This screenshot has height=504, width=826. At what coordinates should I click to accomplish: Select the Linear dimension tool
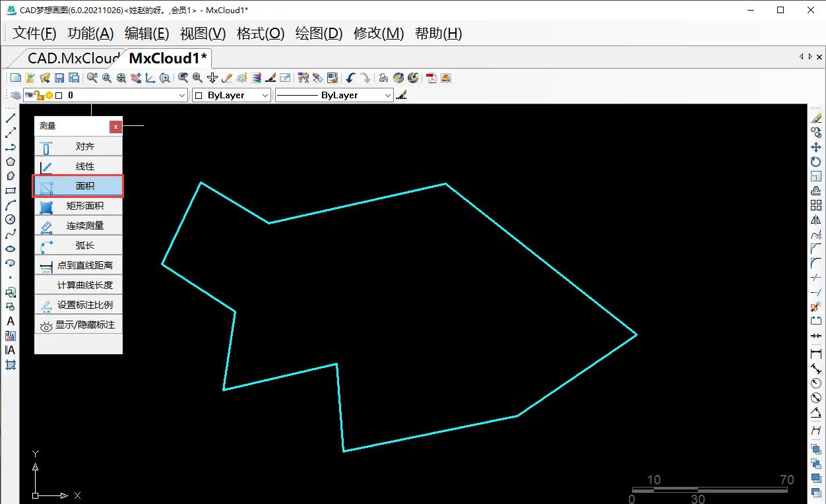[816, 354]
